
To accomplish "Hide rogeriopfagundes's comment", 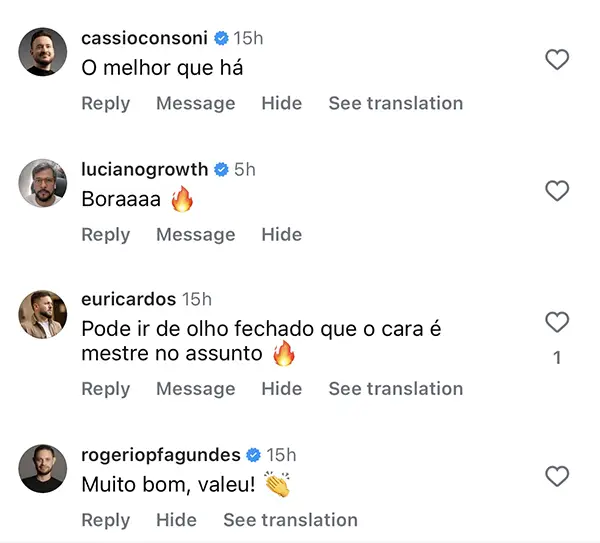I will click(x=176, y=520).
